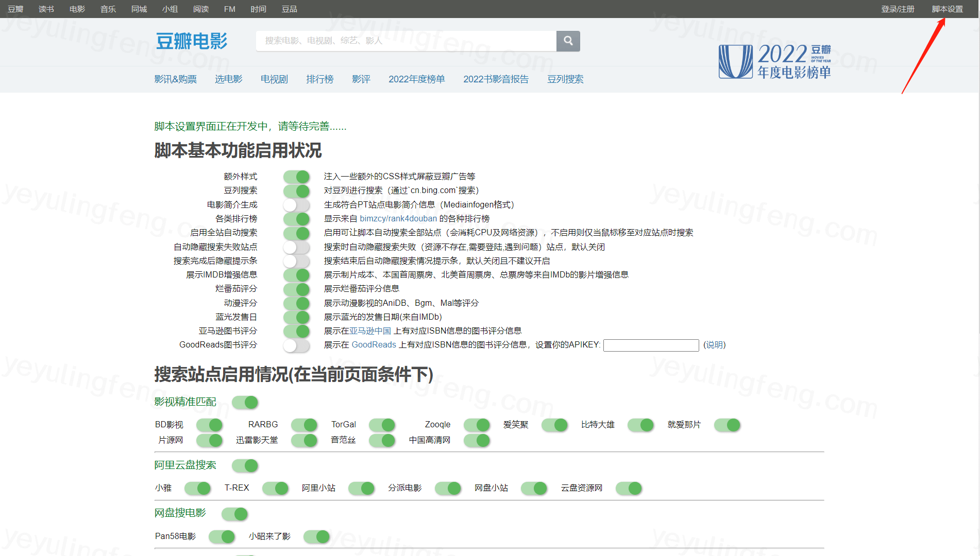Screen dimensions: 980x556
Task: Open the 2022书影音报告 tab
Action: coord(496,79)
